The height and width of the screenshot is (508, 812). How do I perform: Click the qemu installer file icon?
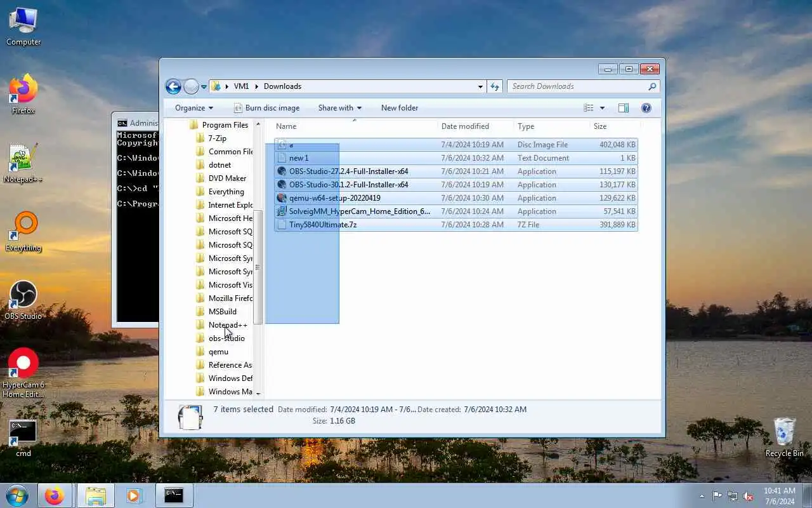pyautogui.click(x=282, y=198)
